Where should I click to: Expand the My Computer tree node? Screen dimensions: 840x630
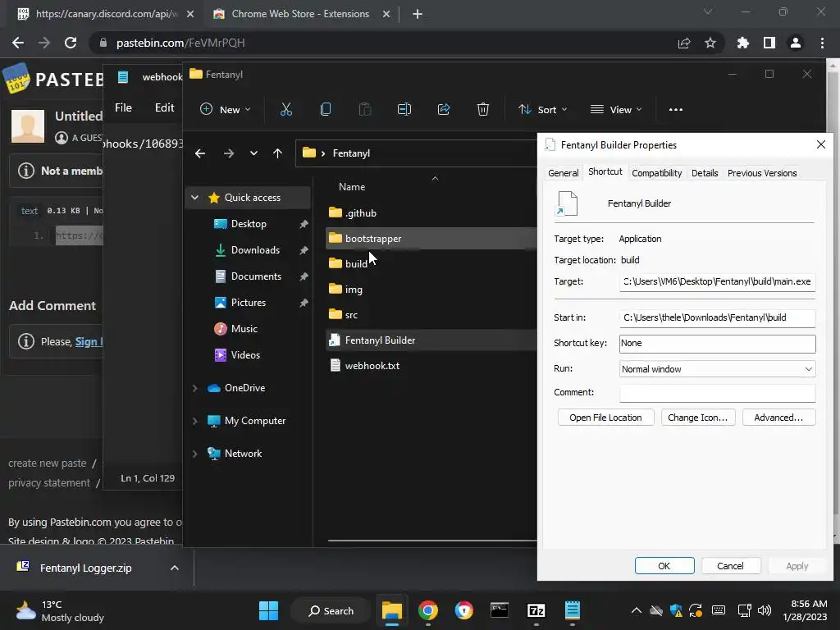coord(195,421)
